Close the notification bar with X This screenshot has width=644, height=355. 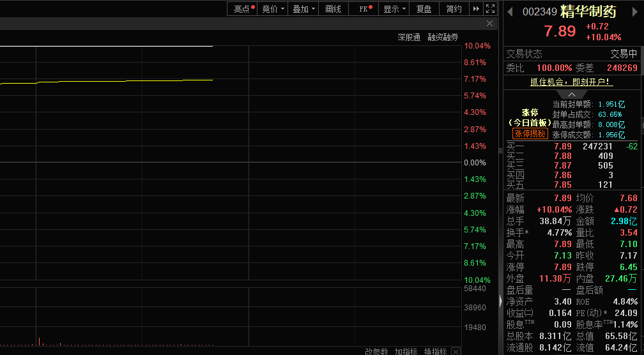pyautogui.click(x=489, y=24)
